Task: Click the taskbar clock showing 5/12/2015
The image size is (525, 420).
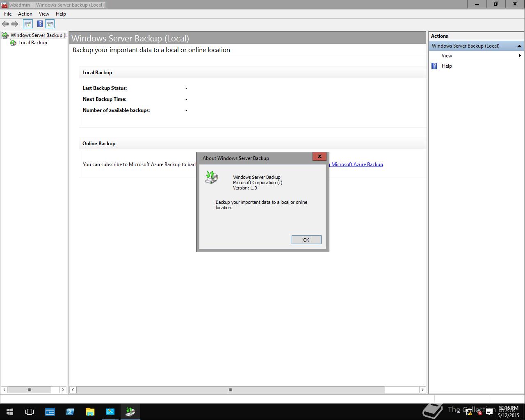Action: 509,412
